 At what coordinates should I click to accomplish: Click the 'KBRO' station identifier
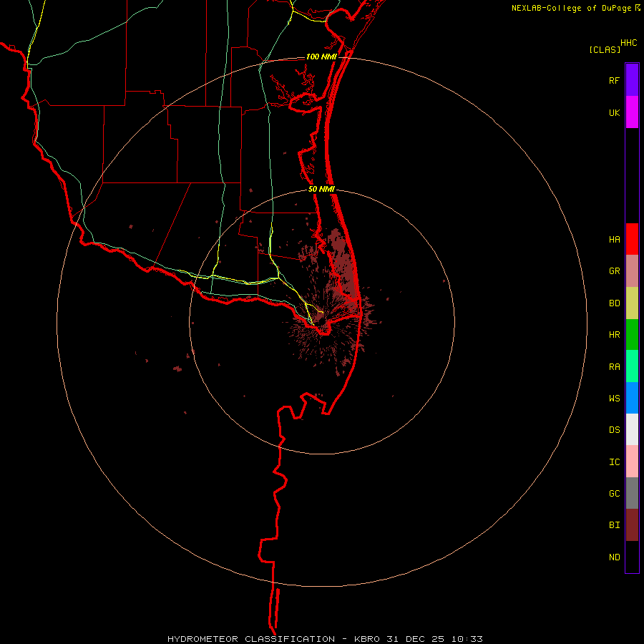369,639
